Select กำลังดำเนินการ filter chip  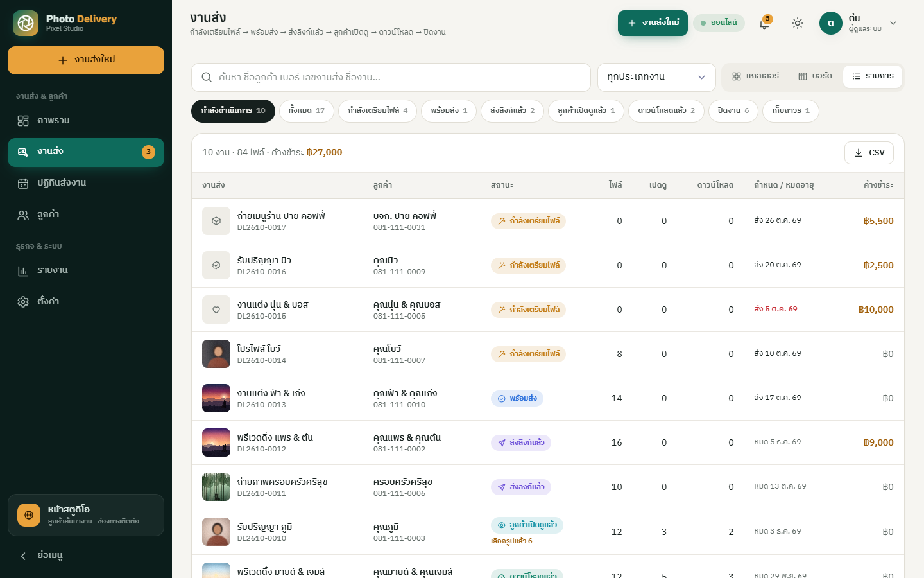coord(233,110)
